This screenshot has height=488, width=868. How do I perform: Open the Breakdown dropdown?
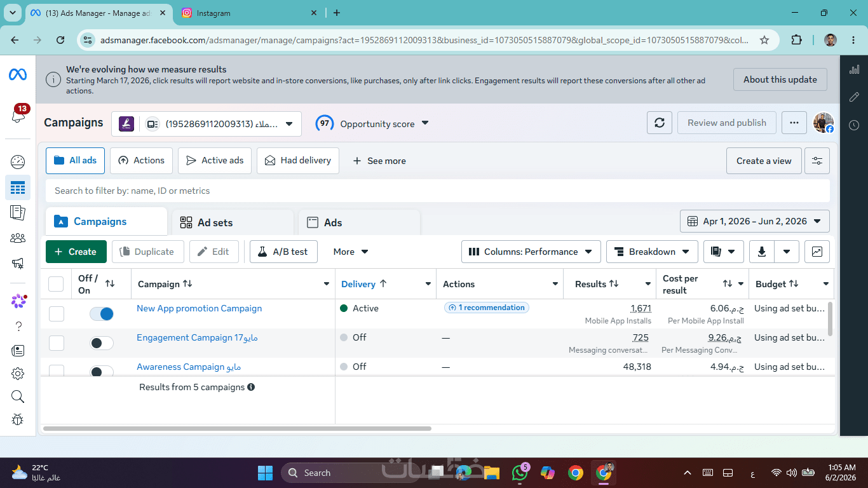tap(652, 252)
